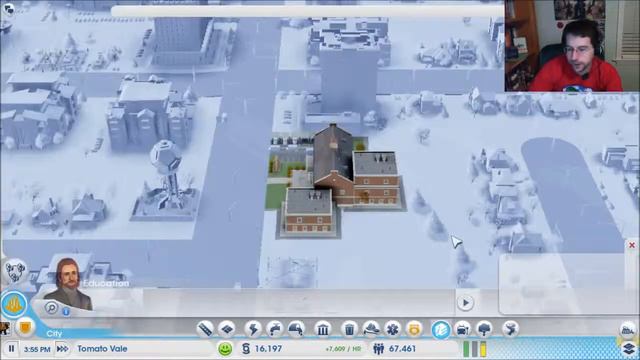Click the blue info icon by advisor
Viewport: 640px width, 360px height.
pos(66,311)
